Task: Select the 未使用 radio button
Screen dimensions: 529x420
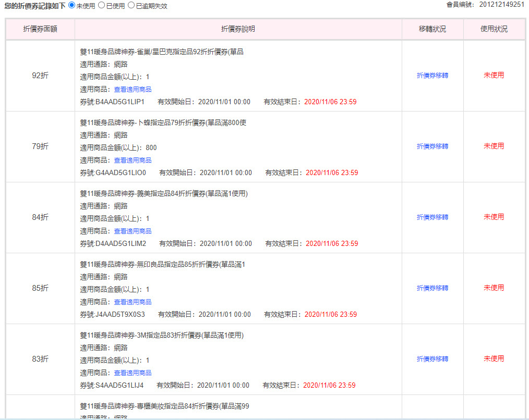Action: (71, 5)
